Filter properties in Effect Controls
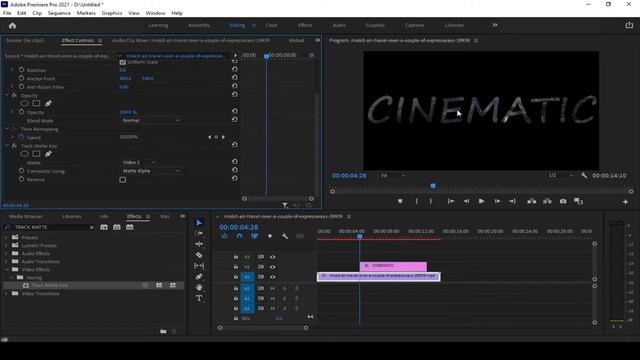Viewport: 640px width, 360px height. pyautogui.click(x=285, y=205)
